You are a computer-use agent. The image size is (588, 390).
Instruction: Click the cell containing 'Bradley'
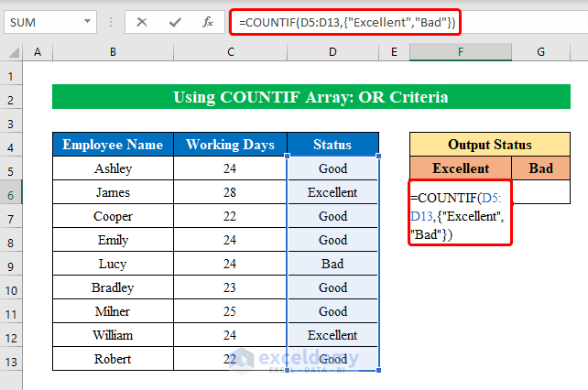(x=113, y=287)
